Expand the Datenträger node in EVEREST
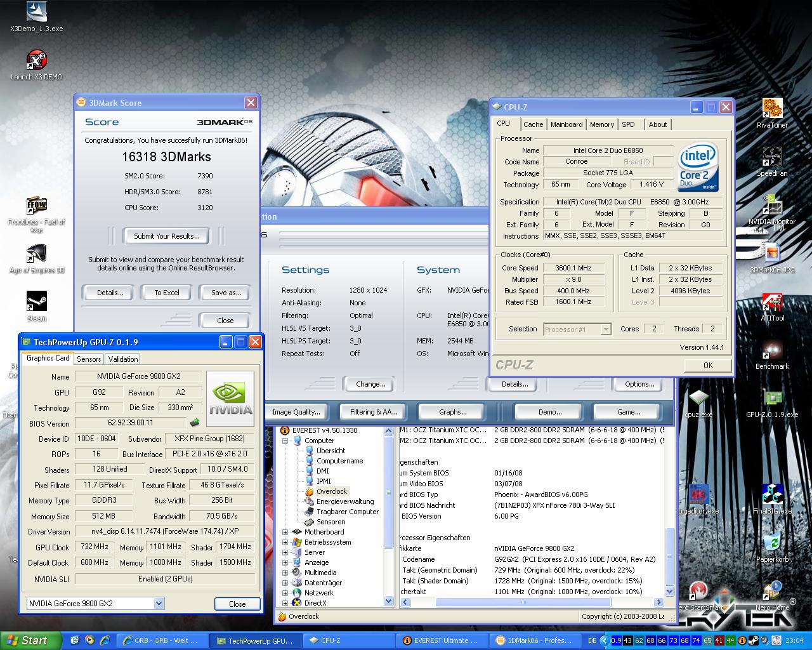Viewport: 812px width, 650px height. coord(285,583)
